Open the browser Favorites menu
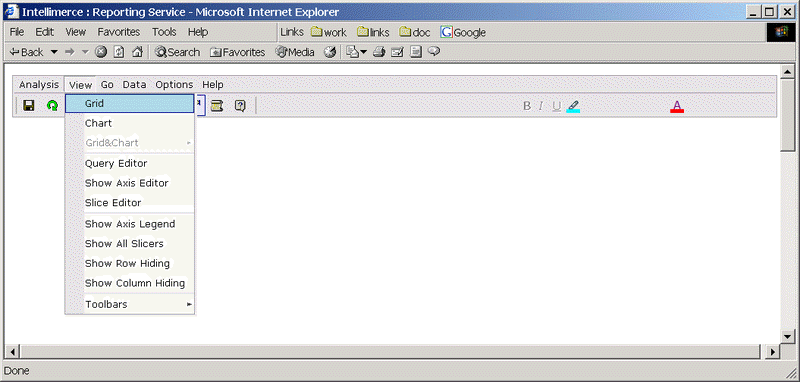This screenshot has height=382, width=800. pos(119,32)
